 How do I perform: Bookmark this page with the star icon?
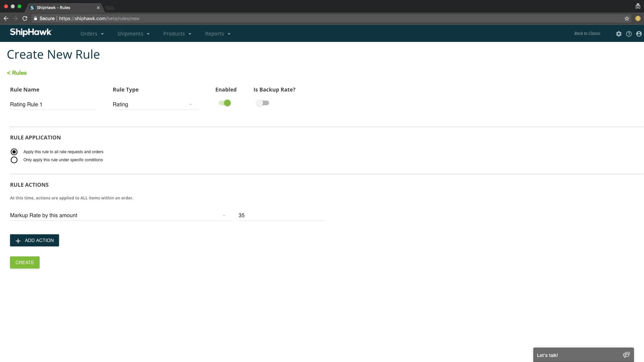[627, 18]
